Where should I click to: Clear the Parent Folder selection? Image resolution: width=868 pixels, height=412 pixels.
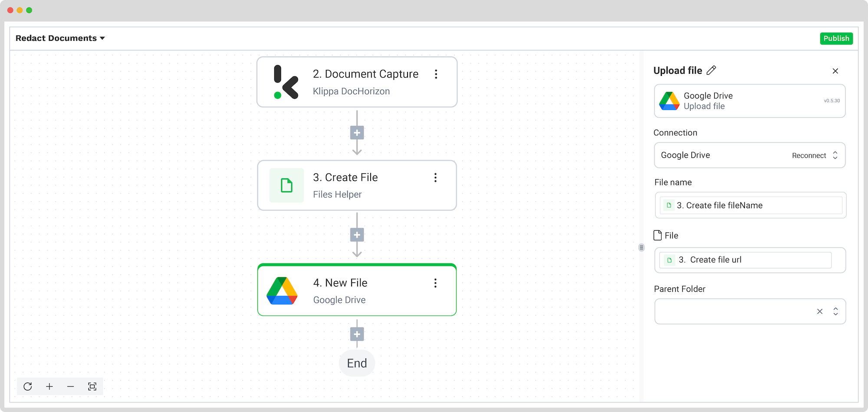tap(820, 311)
